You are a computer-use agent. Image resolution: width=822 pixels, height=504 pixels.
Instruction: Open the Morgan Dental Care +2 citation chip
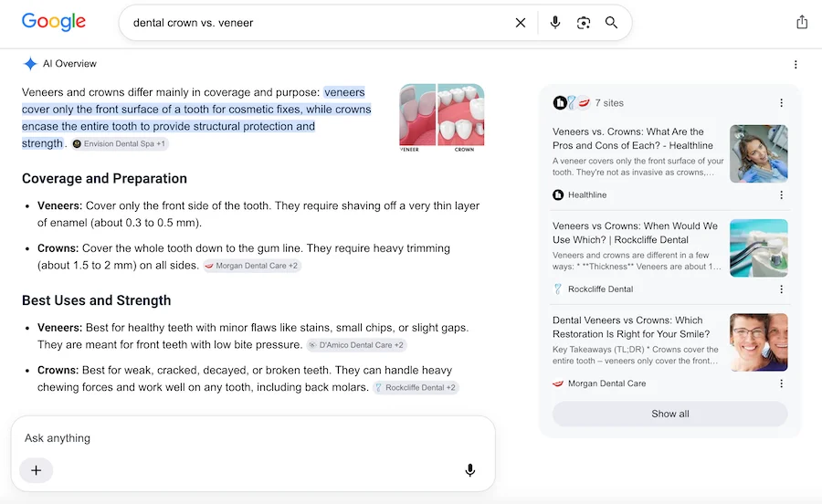pyautogui.click(x=252, y=266)
